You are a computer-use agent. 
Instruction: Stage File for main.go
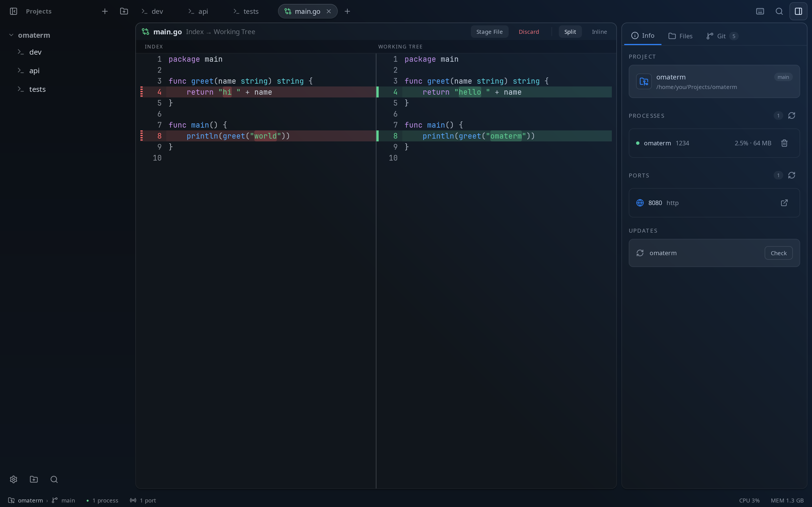pos(489,32)
